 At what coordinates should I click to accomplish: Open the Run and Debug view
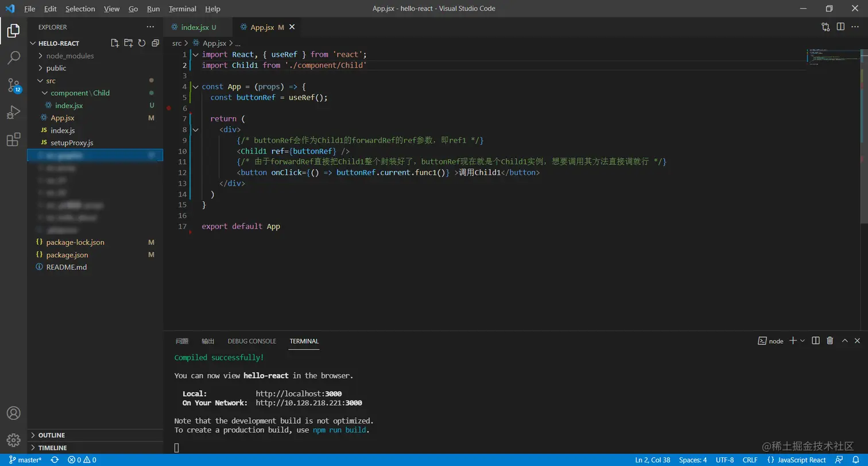pos(13,112)
